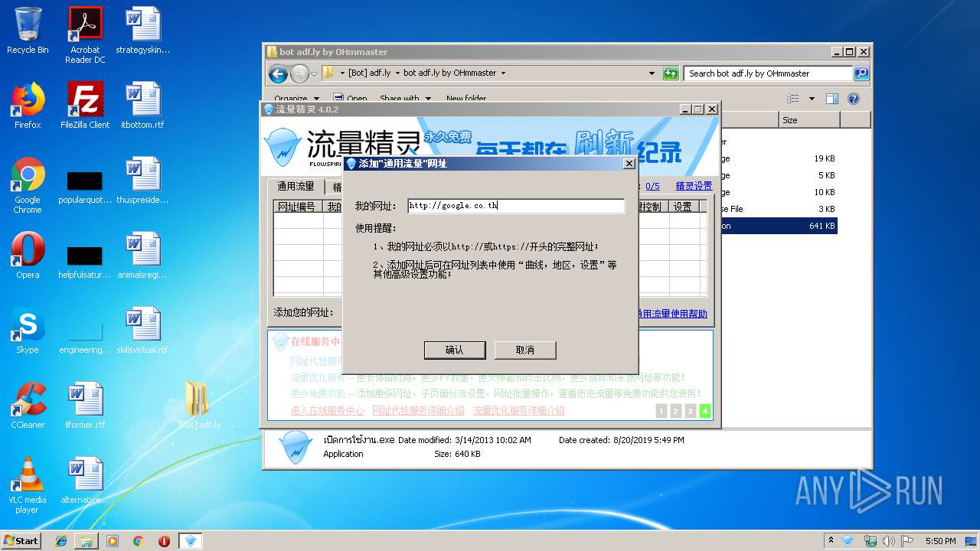This screenshot has height=551, width=980.
Task: Open the 流量优化服务详细介绍 link
Action: click(x=518, y=411)
